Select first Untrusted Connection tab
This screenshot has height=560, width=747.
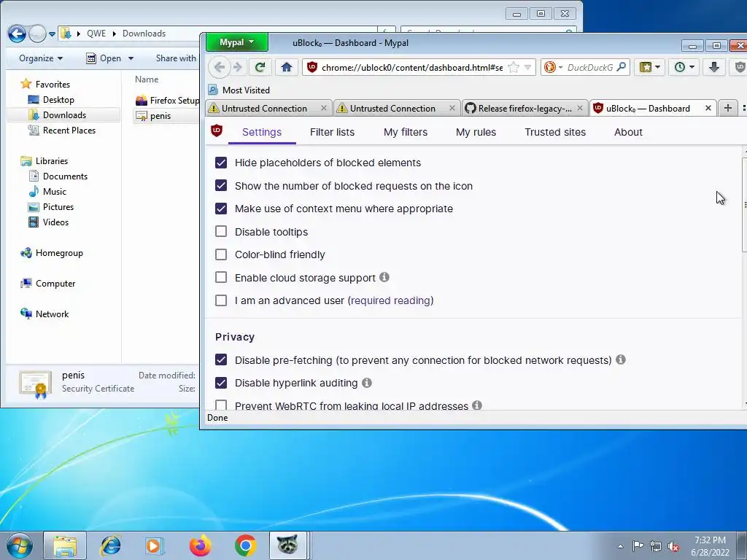(x=268, y=108)
